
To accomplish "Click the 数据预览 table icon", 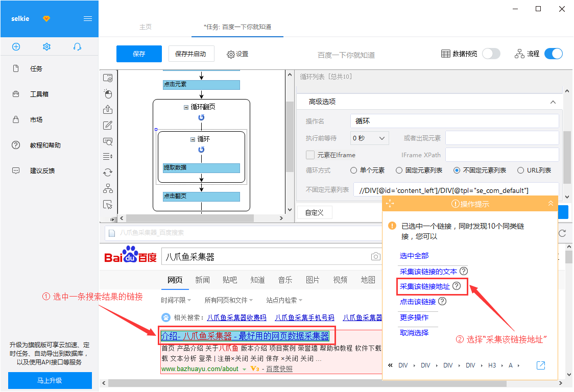I will (445, 54).
